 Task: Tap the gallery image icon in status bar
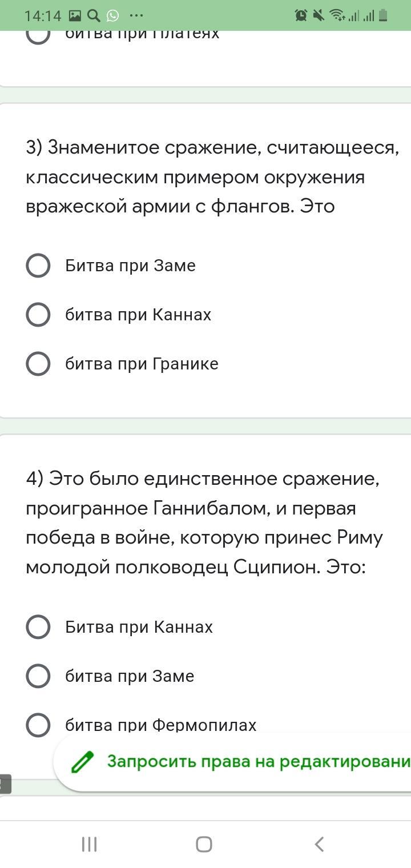75,15
